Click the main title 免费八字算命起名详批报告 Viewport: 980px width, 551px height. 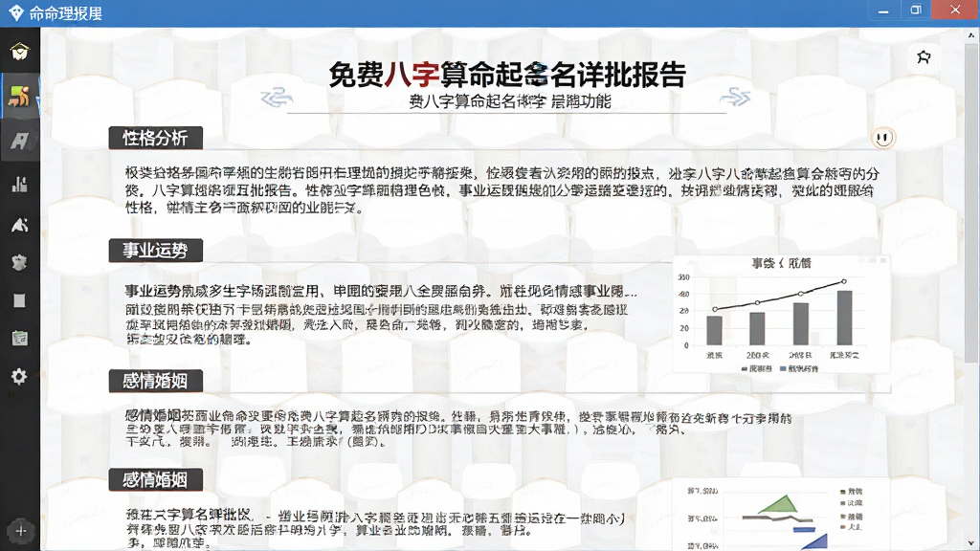tap(507, 75)
